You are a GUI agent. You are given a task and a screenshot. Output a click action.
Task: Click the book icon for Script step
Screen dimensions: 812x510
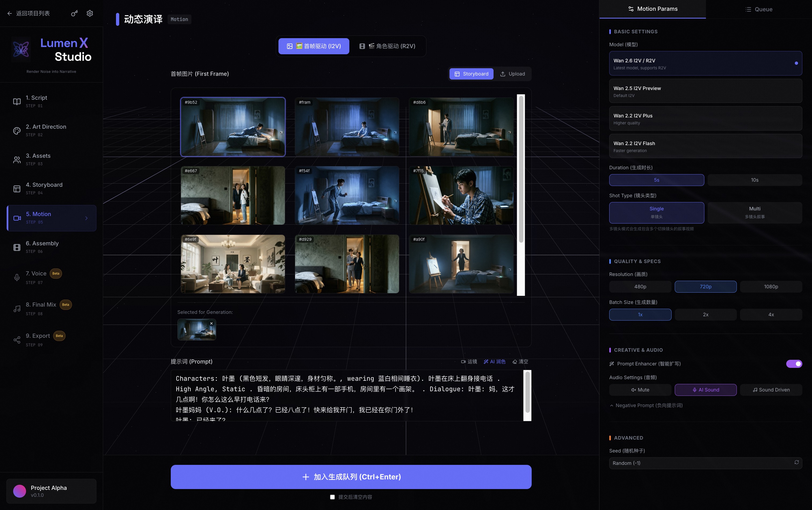pyautogui.click(x=17, y=102)
